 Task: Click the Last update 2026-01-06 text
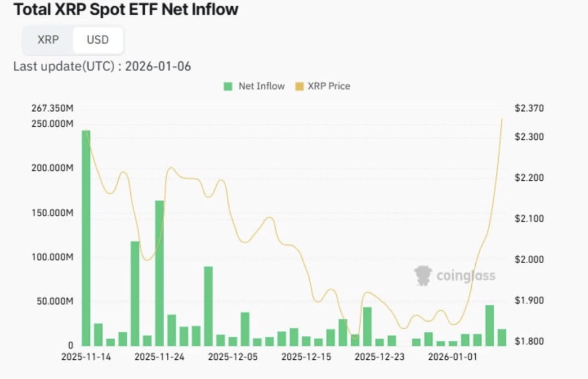point(102,66)
